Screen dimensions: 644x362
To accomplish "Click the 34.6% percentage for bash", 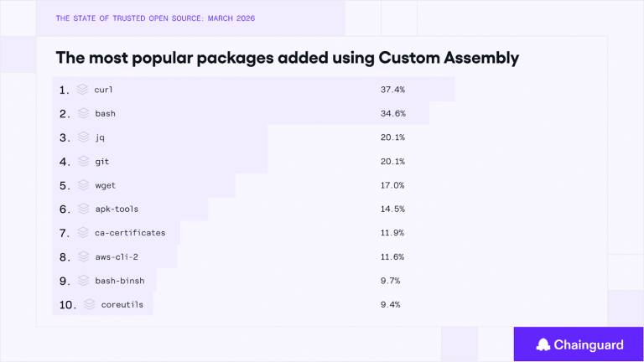I will click(393, 113).
